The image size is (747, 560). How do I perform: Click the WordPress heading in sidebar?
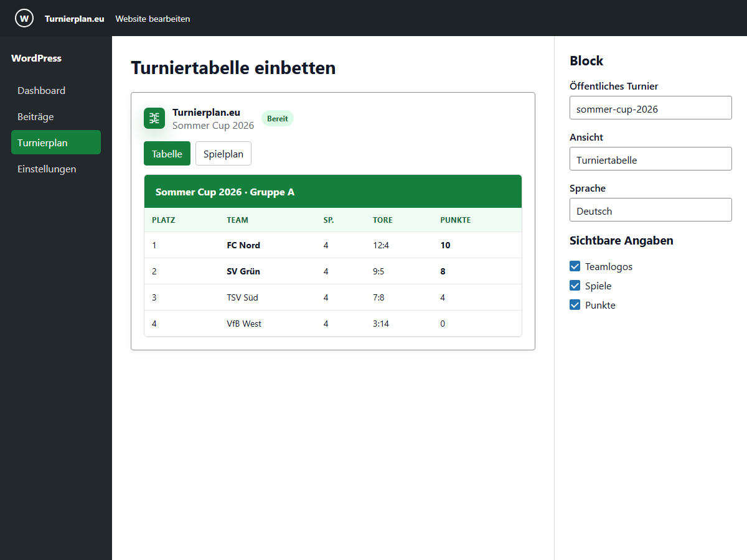(36, 58)
